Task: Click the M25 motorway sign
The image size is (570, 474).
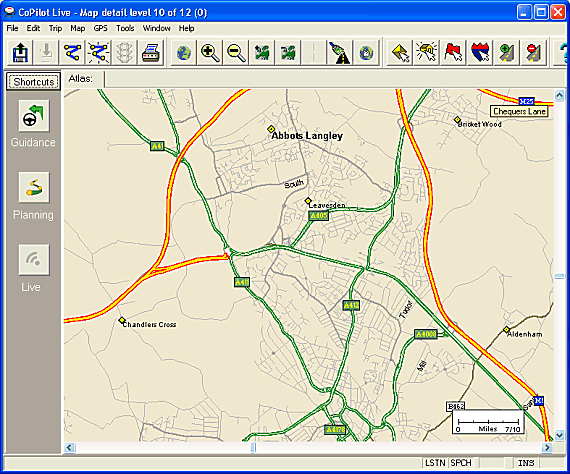Action: click(x=526, y=101)
